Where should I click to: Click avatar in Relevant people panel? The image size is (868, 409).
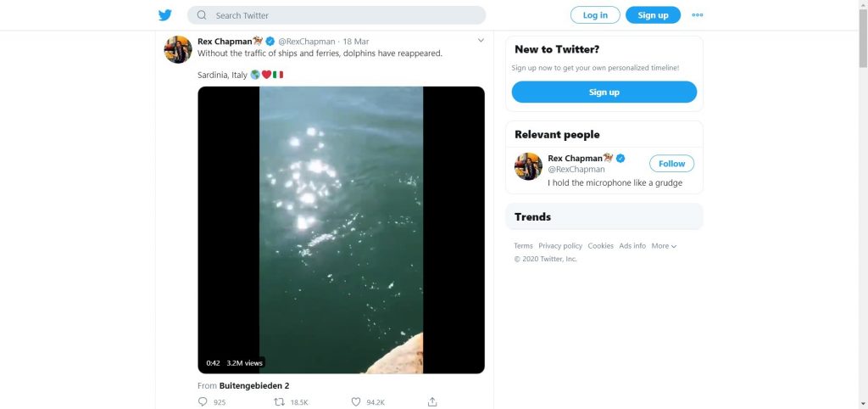tap(528, 166)
